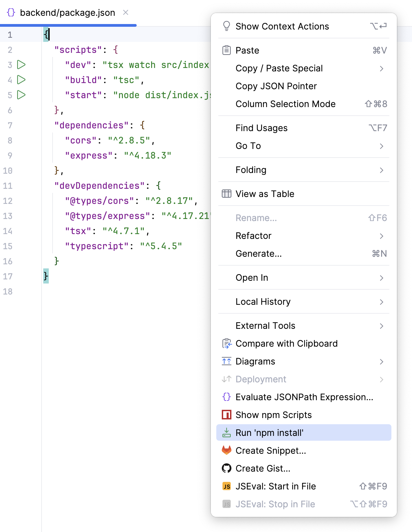Select Evaluate JSONPath Expression...

tap(304, 397)
